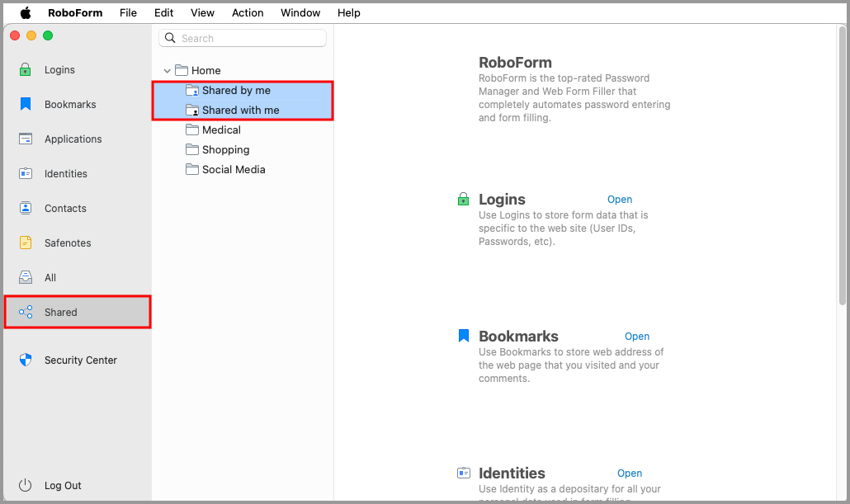Click in the Search input field
The width and height of the screenshot is (850, 504).
pos(243,38)
